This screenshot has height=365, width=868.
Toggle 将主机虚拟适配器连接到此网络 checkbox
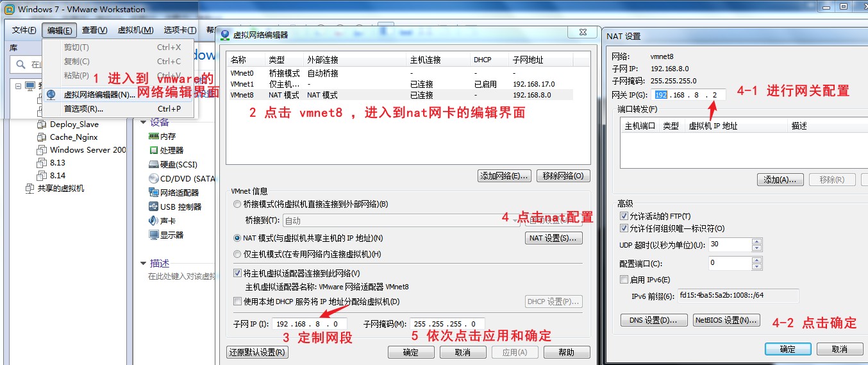[237, 273]
